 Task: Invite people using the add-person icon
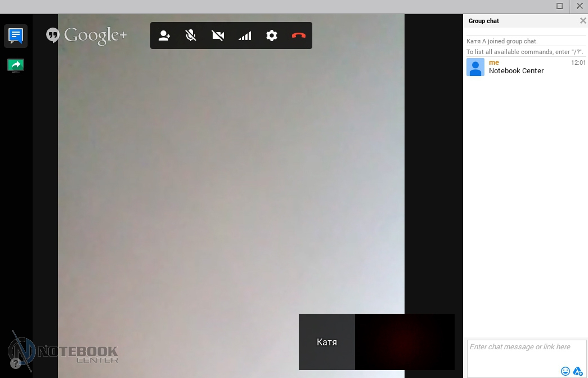point(164,36)
